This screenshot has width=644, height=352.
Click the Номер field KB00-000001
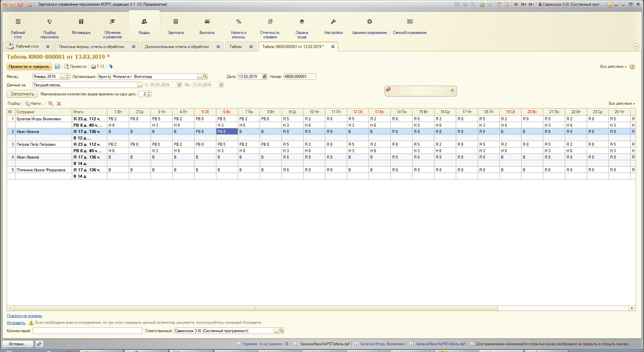[300, 77]
